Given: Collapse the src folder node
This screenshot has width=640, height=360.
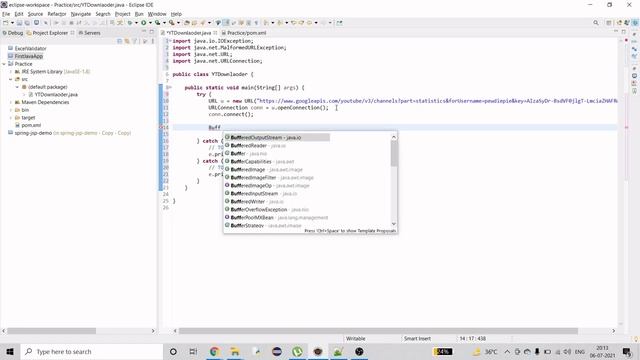Looking at the screenshot, I should point(11,79).
